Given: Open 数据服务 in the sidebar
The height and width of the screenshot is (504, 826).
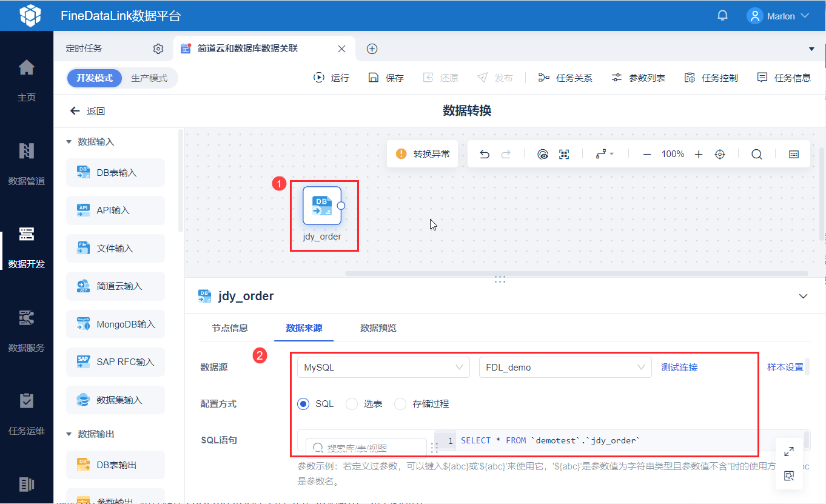Looking at the screenshot, I should (27, 330).
